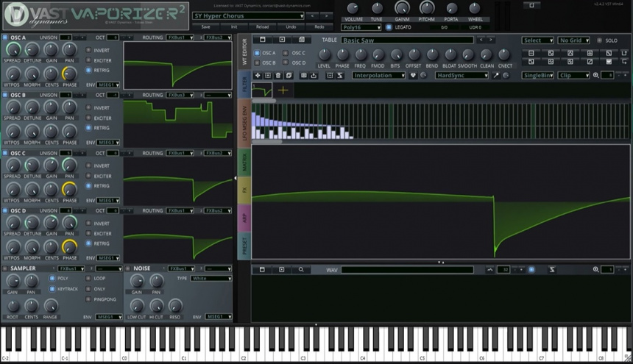Image resolution: width=633 pixels, height=364 pixels.
Task: Open the Poly16 voice mode dropdown
Action: point(361,27)
